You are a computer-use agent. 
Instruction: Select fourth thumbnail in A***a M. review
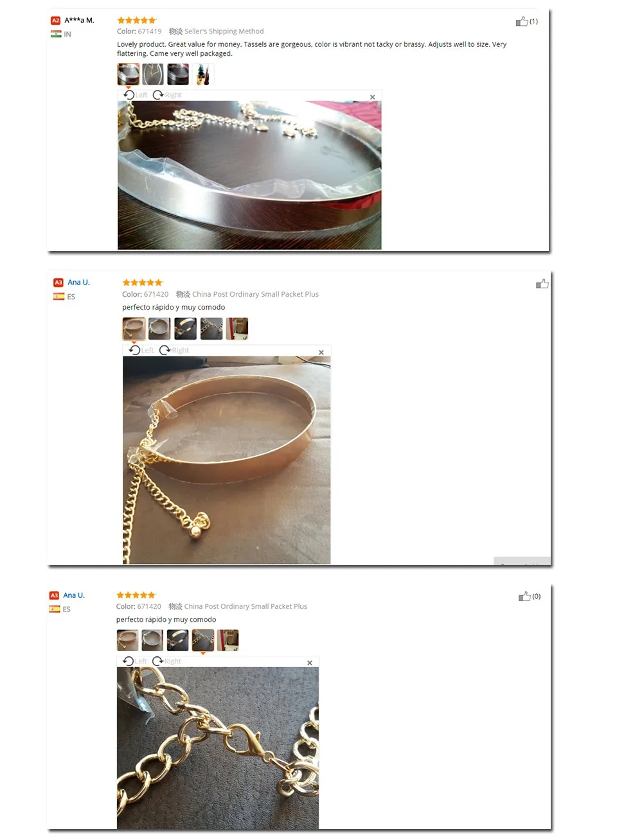(x=202, y=74)
